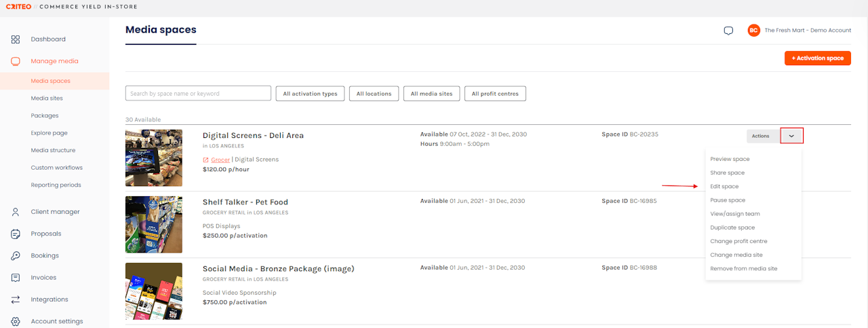The width and height of the screenshot is (868, 328).
Task: Open the All locations filter
Action: pos(374,94)
